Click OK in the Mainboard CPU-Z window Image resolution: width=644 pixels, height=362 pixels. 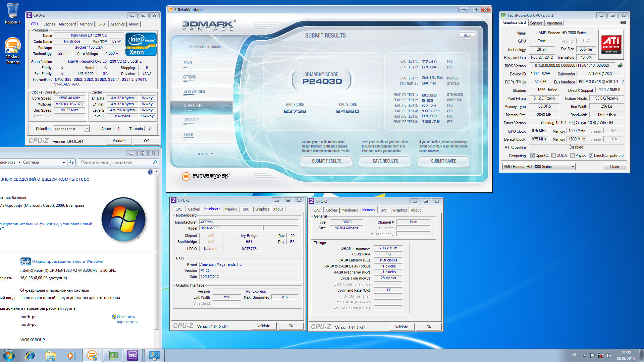(291, 326)
